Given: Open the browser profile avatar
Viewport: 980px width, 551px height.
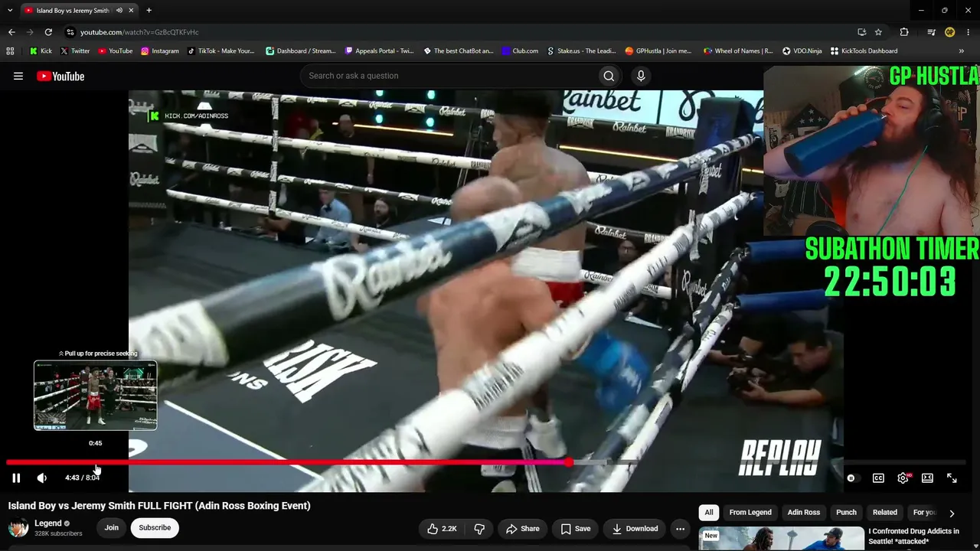Looking at the screenshot, I should click(949, 32).
